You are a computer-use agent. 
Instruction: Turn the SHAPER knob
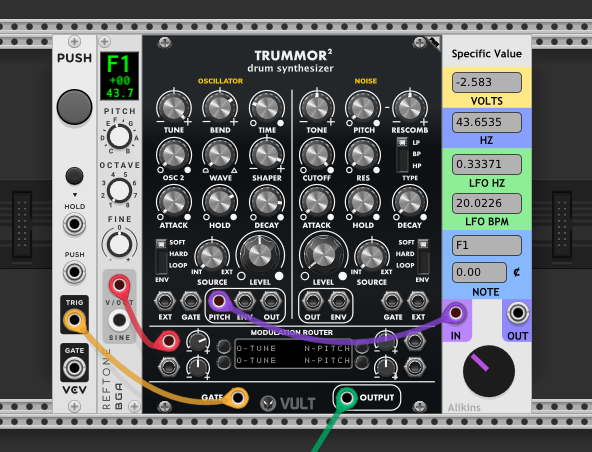pos(267,154)
